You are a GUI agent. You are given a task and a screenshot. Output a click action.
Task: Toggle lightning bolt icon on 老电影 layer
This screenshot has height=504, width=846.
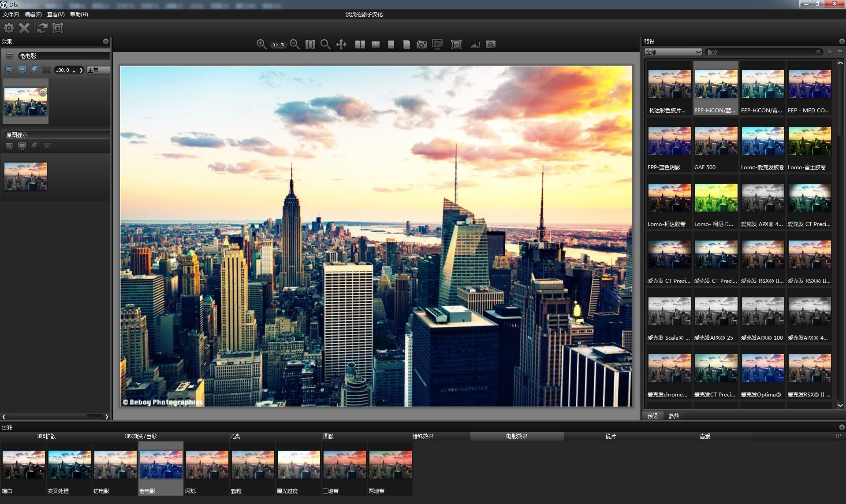point(34,70)
